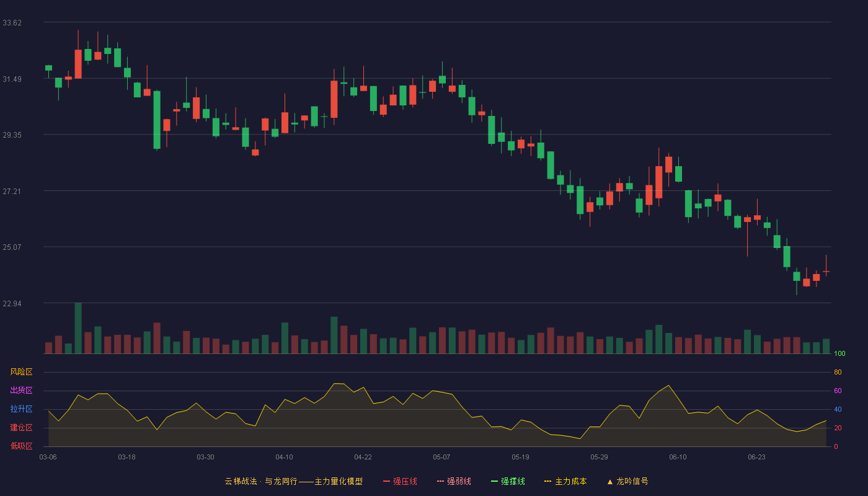Viewport: 868px width, 496px height.
Task: Click the 04-22 date axis label
Action: pos(363,457)
